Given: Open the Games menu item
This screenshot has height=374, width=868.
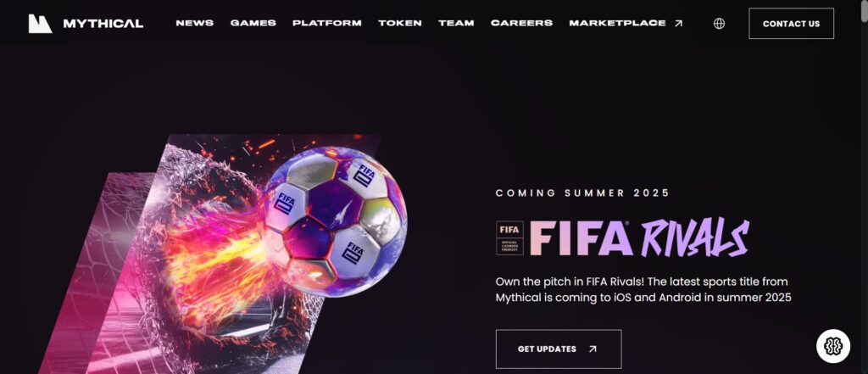Looking at the screenshot, I should pos(253,23).
